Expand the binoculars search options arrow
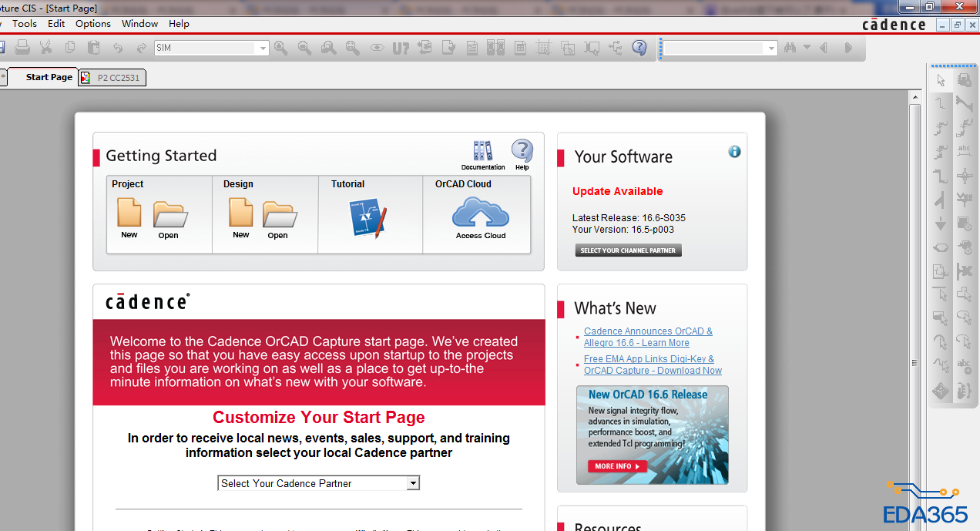 tap(807, 48)
